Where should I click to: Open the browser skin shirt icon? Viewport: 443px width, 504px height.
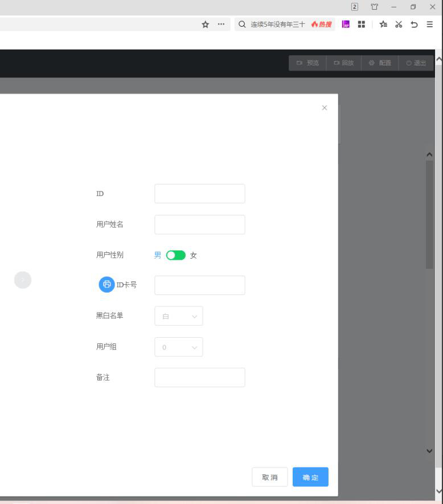(x=374, y=7)
